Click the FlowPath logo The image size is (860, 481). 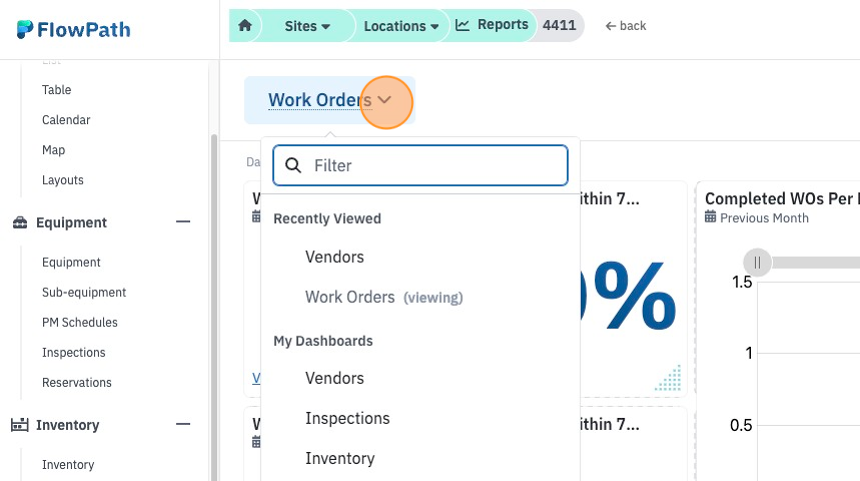click(x=73, y=30)
